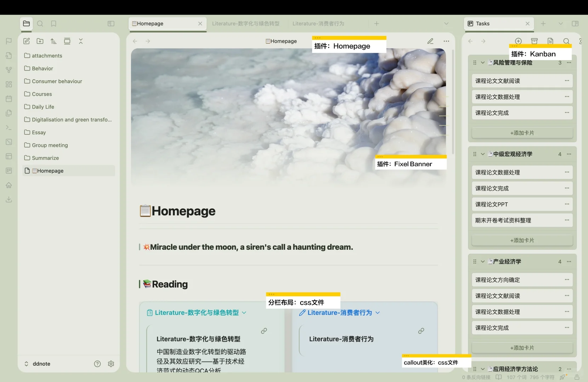Click the graph view ribbon icon
This screenshot has width=588, height=382.
coord(9,70)
